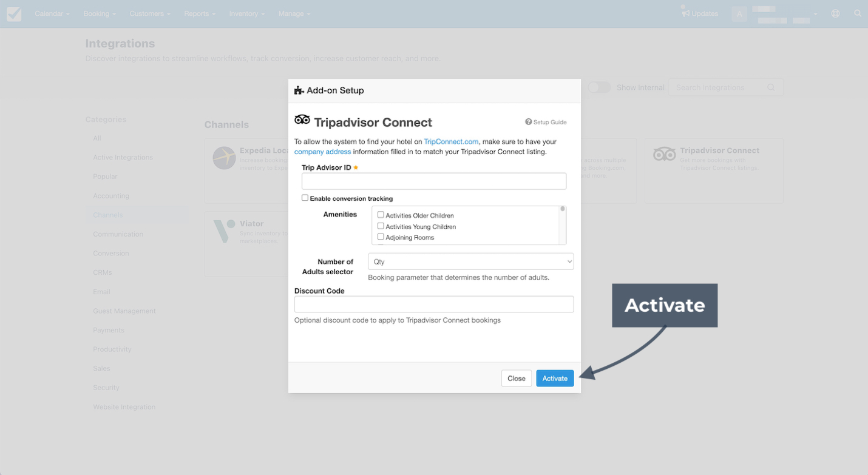Click the Activate button
The height and width of the screenshot is (475, 868).
[x=555, y=379]
